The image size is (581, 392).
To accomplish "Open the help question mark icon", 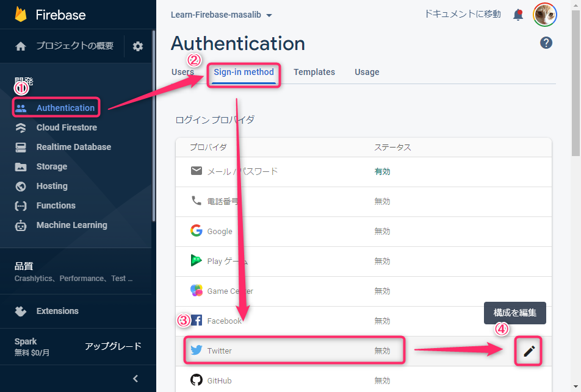I will (x=546, y=43).
